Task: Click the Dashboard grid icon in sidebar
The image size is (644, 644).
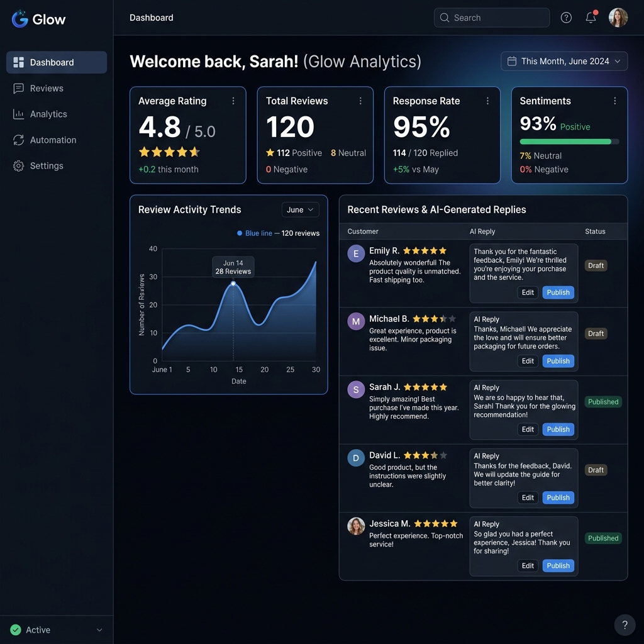Action: (x=18, y=62)
